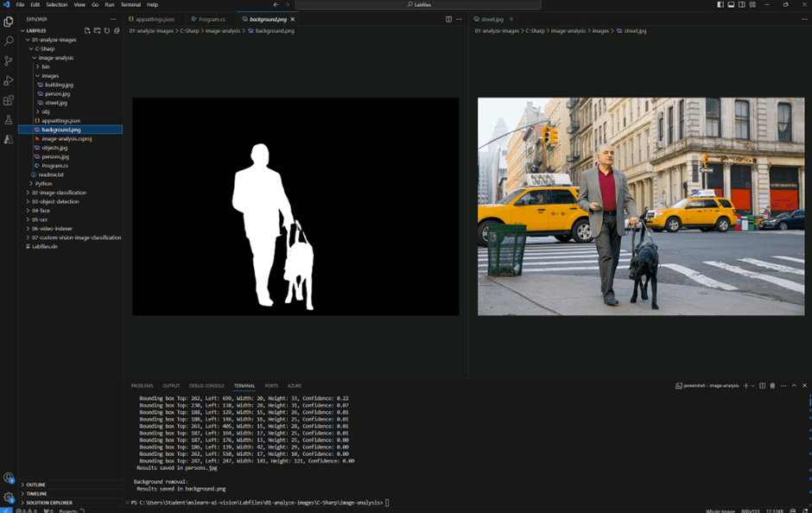Toggle the secondary side bar layout button
The width and height of the screenshot is (812, 513).
(741, 4)
